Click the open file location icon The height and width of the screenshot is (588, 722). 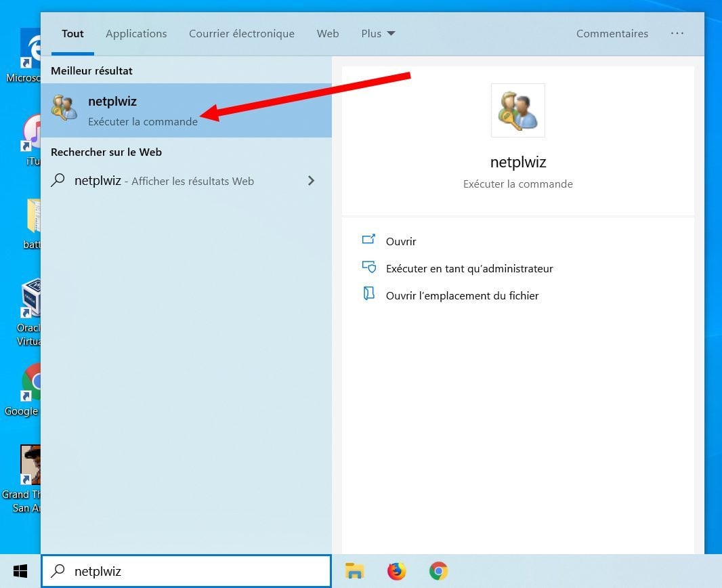[x=368, y=295]
